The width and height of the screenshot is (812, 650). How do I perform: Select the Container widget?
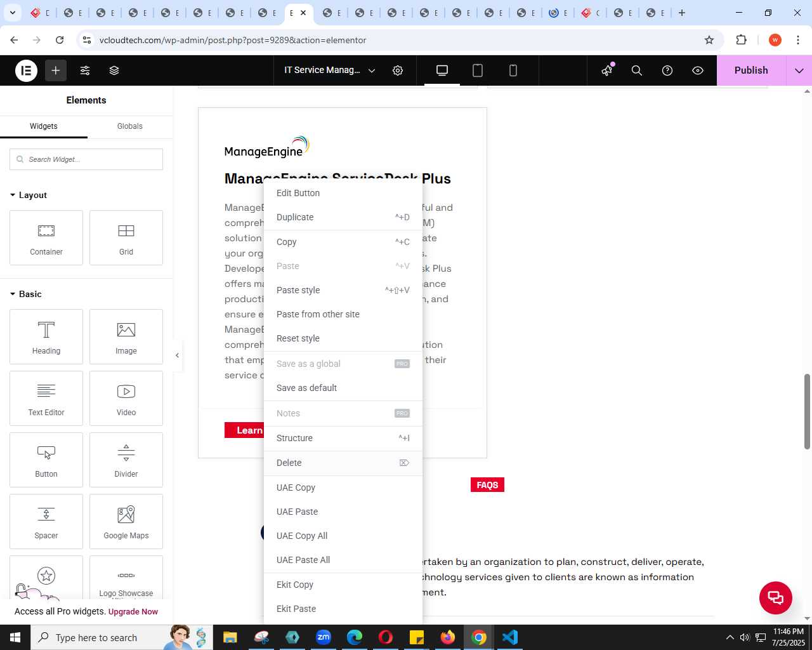tap(46, 238)
